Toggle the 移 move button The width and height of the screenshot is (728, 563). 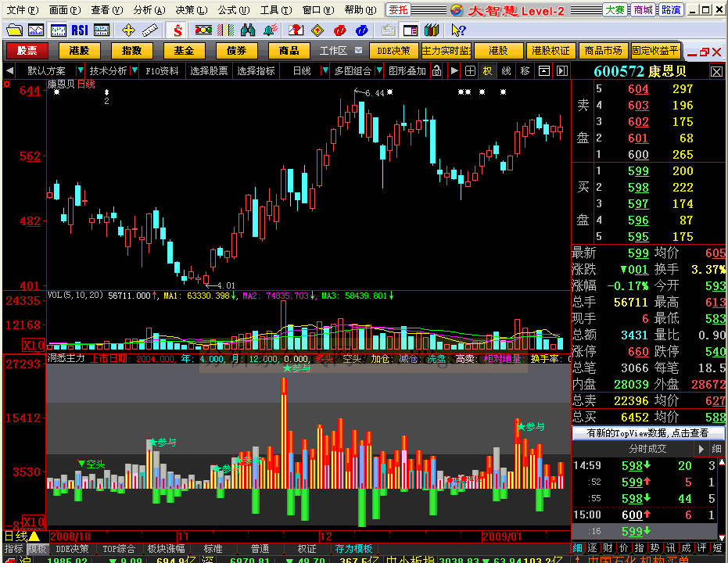[525, 71]
